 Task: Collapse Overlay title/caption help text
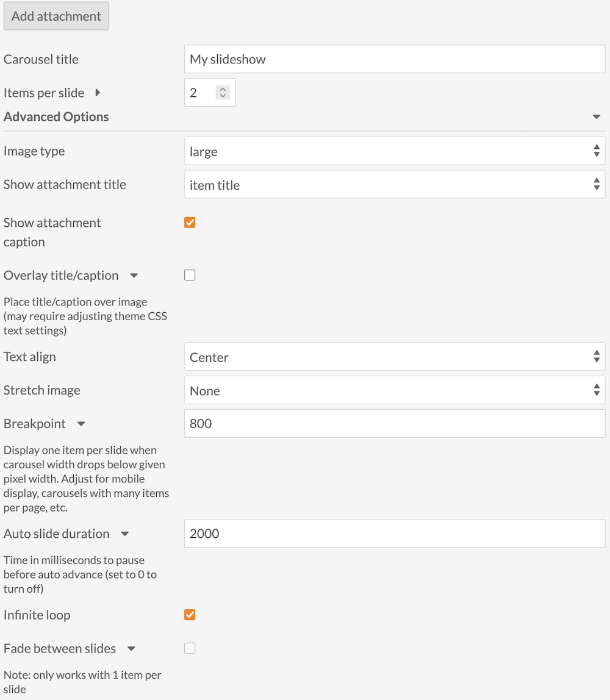tap(134, 276)
